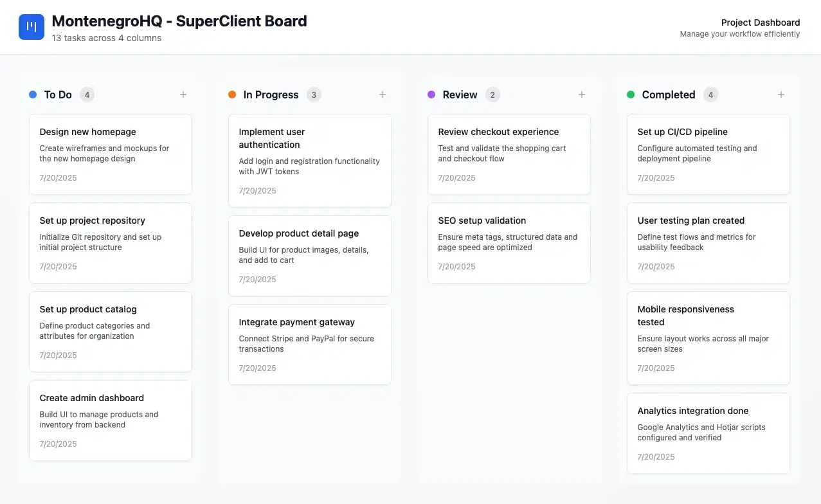Select the Integrate payment gateway task

tap(310, 345)
